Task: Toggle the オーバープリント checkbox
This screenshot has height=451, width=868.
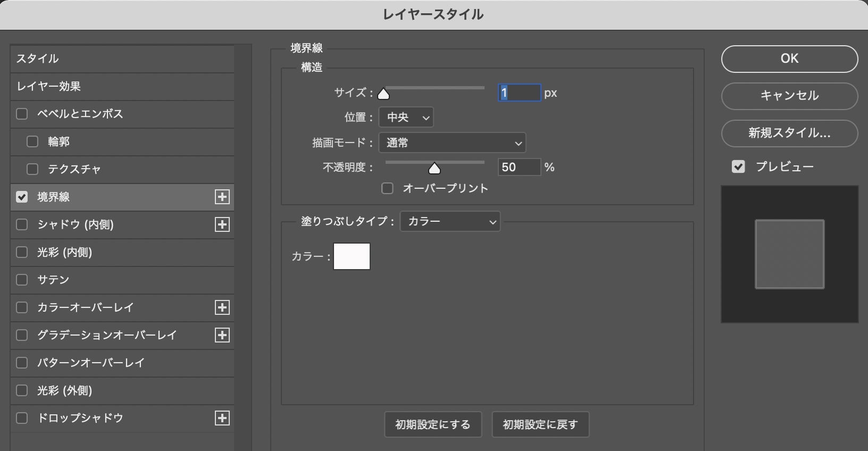Action: pos(387,188)
